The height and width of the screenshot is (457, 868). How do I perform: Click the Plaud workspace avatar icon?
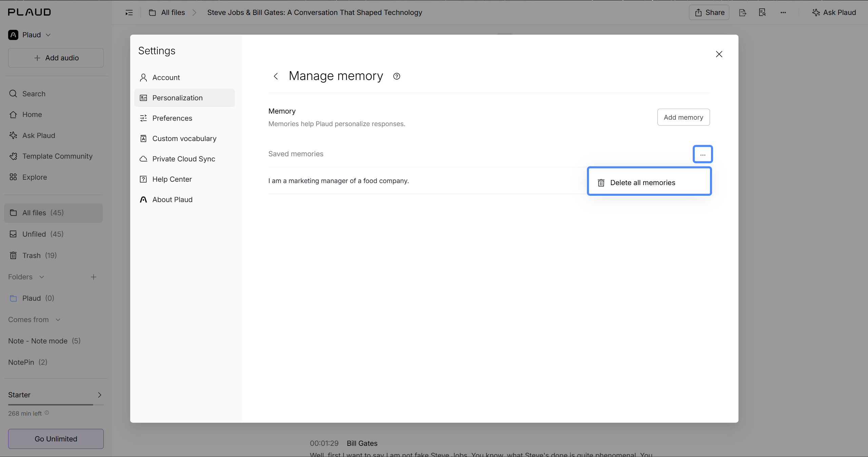pyautogui.click(x=13, y=35)
